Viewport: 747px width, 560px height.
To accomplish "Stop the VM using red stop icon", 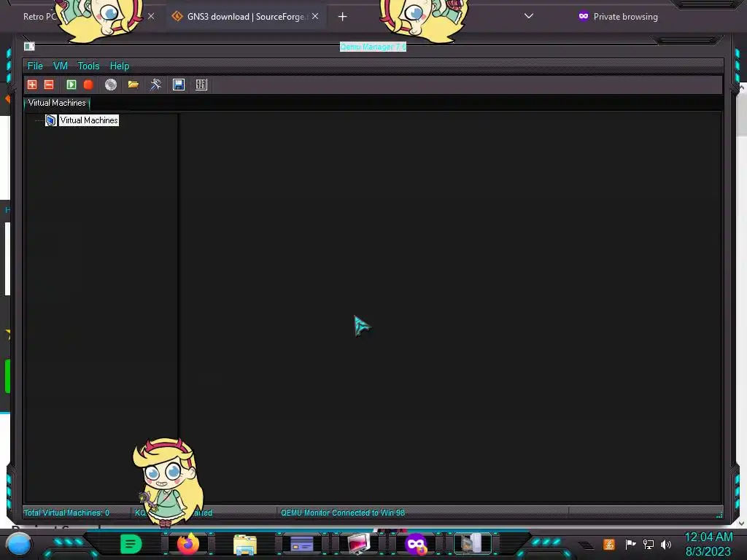I will click(x=88, y=85).
